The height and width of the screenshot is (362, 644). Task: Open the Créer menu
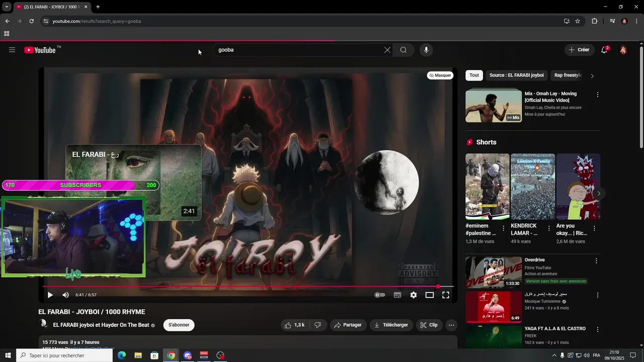click(579, 50)
